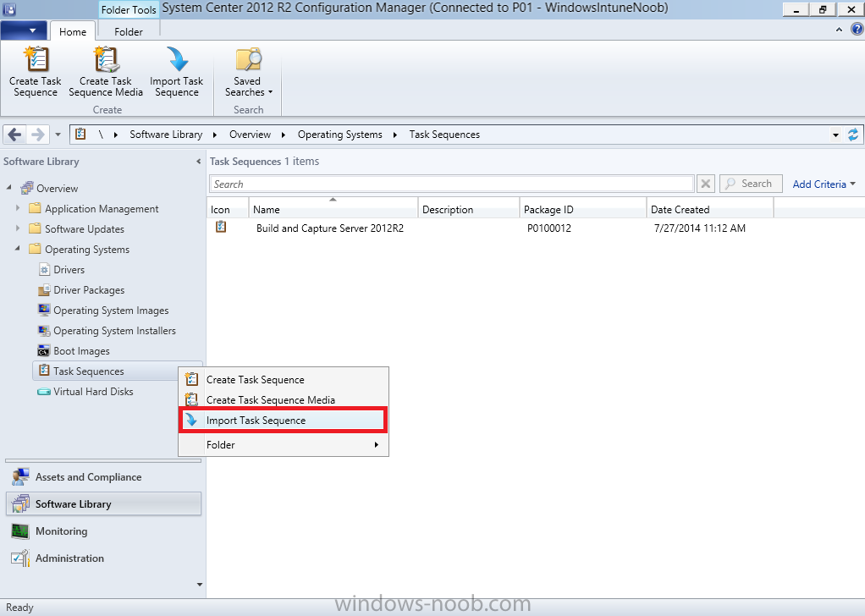
Task: Expand the workspace options arrow at pane bottom
Action: pyautogui.click(x=199, y=585)
